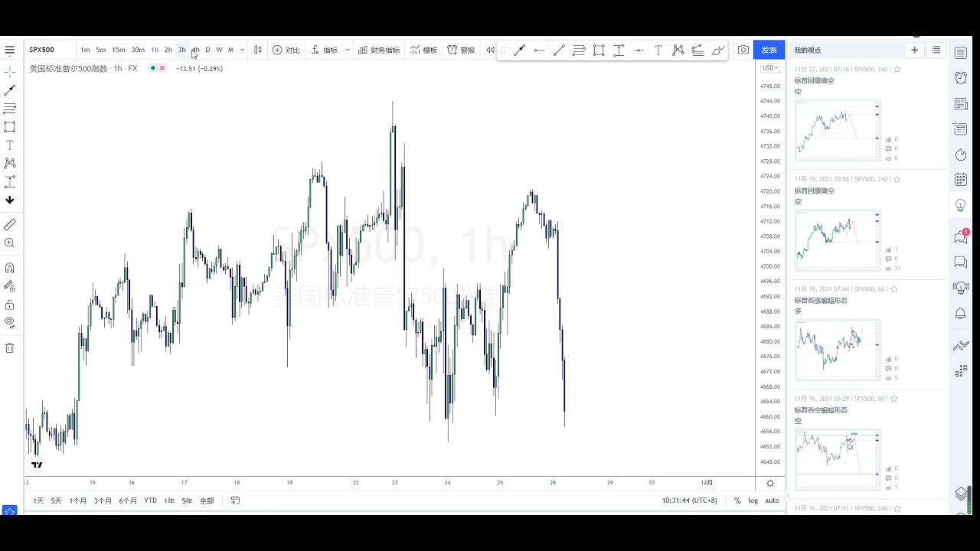
Task: Open the 标普看空蝙蝠形态 idea title
Action: (x=821, y=410)
